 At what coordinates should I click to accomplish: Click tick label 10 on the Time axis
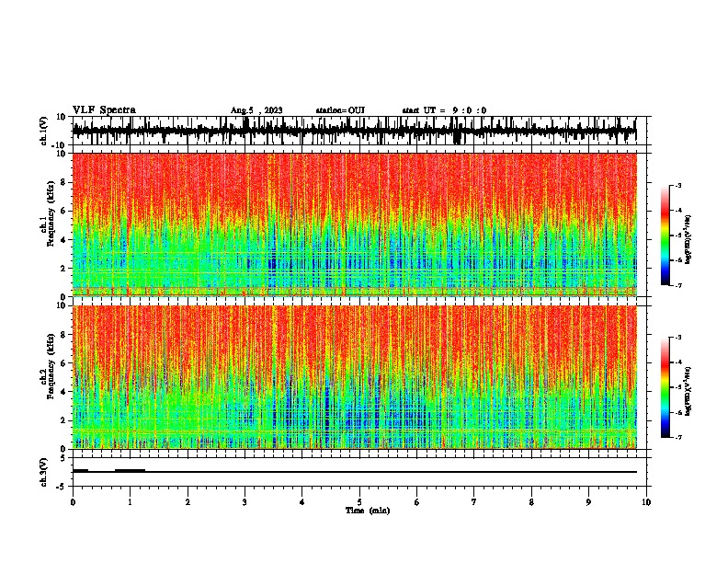(x=646, y=502)
